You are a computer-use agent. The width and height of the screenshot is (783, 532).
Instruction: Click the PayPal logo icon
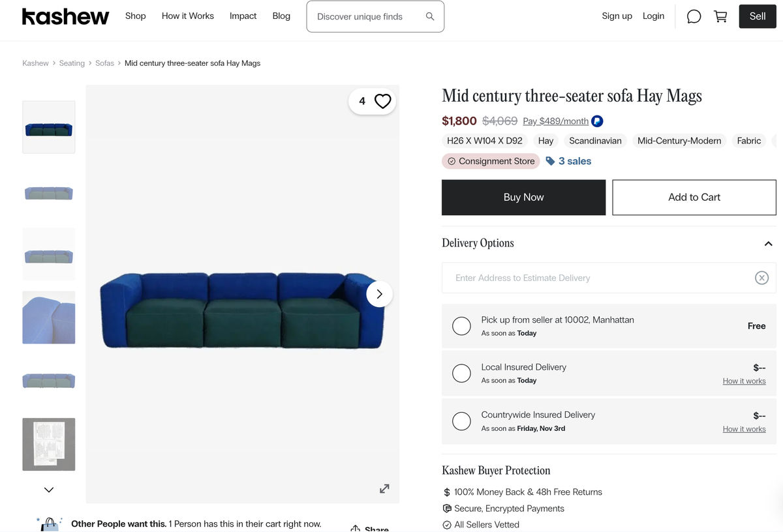[x=597, y=121]
